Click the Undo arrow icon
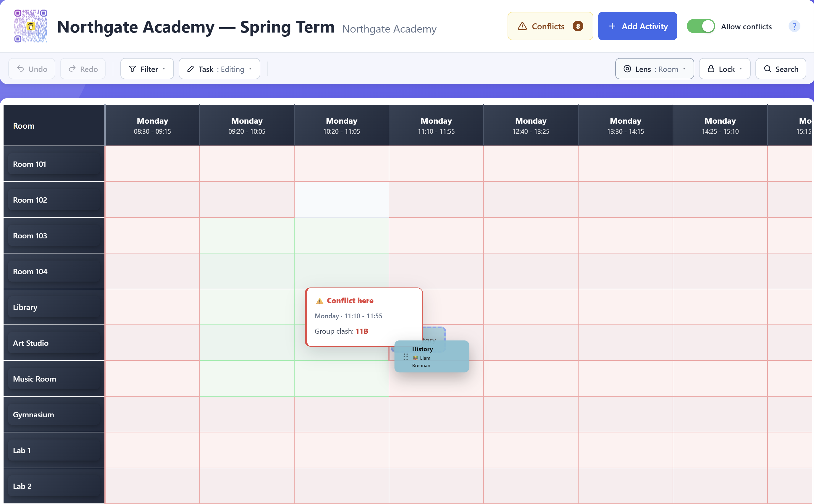Viewport: 814px width, 504px height. coord(20,69)
